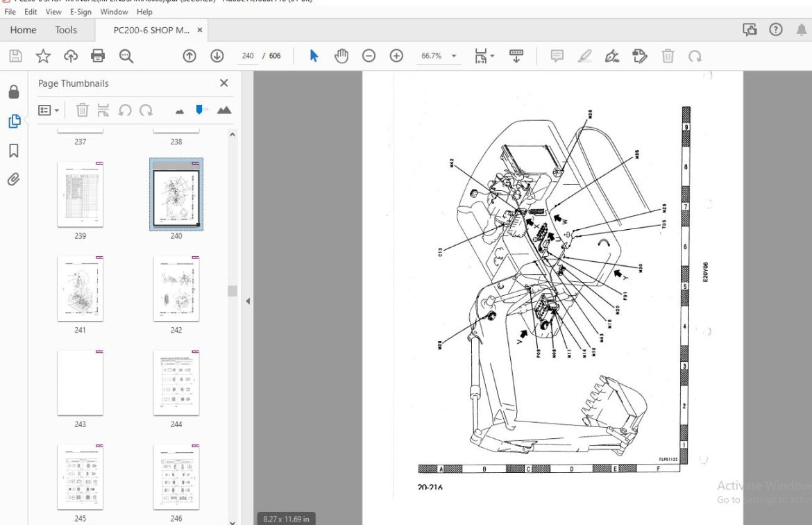Open the Attachments paperclip panel
Screen dimensions: 812x525
point(14,179)
